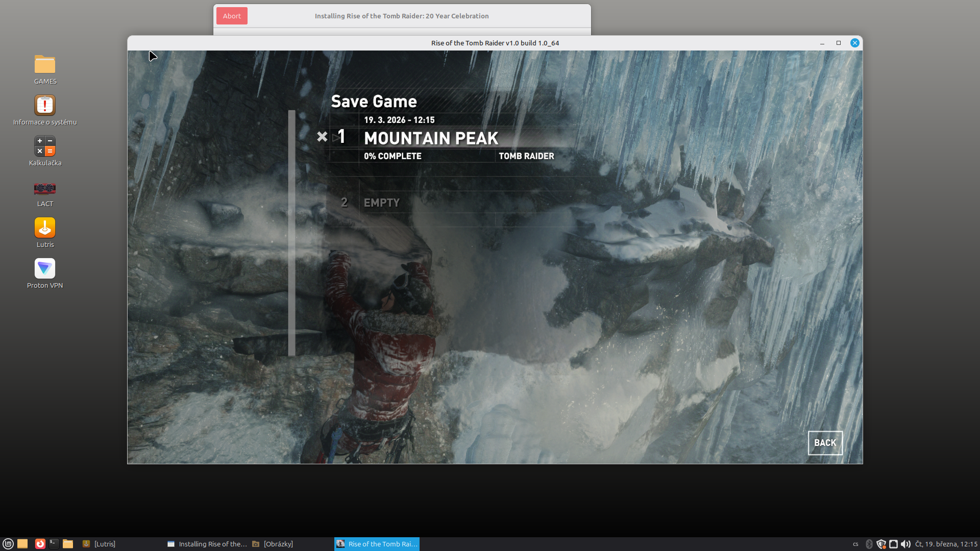This screenshot has width=980, height=551.
Task: Select the empty save slot 2
Action: (x=382, y=203)
